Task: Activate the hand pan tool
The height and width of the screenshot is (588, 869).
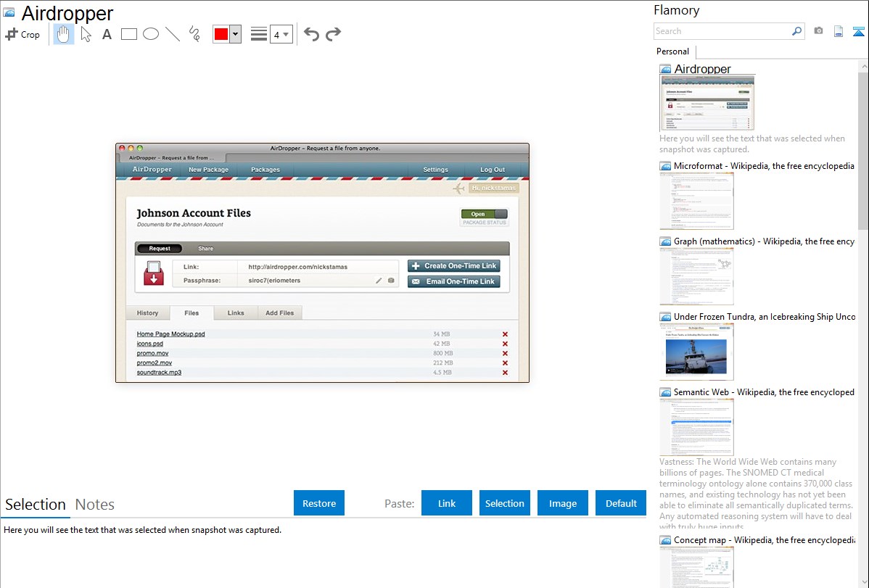Action: coord(63,34)
